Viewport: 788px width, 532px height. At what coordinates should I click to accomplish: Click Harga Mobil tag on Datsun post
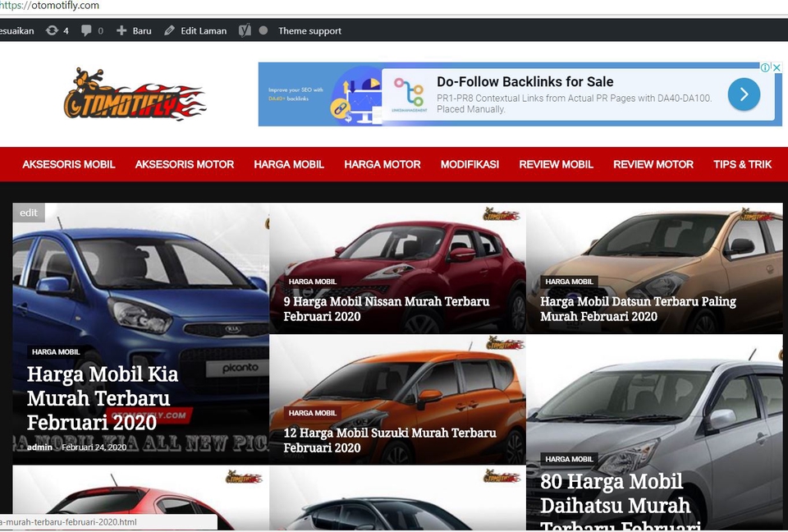[570, 282]
